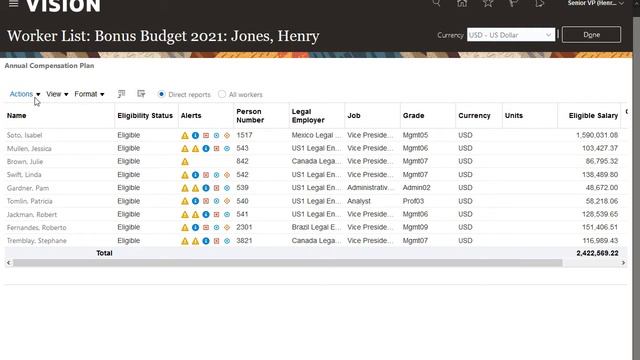Open worker Tomlin, Patricia

[x=29, y=201]
